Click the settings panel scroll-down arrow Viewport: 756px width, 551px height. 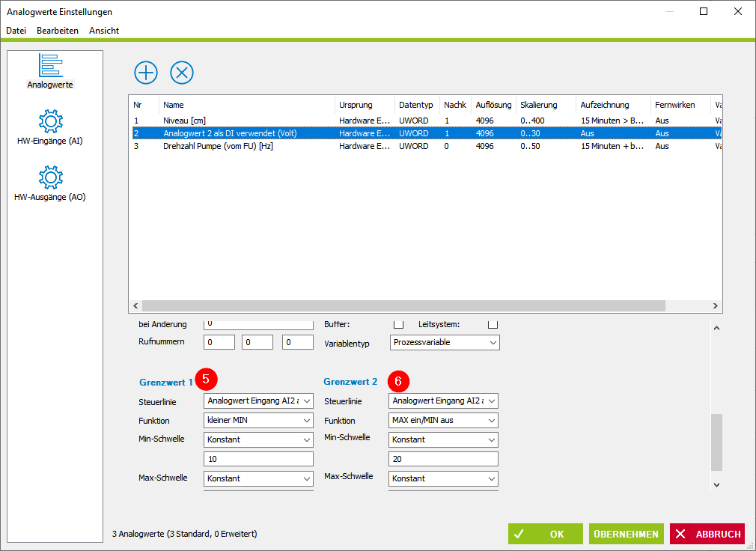coord(716,485)
